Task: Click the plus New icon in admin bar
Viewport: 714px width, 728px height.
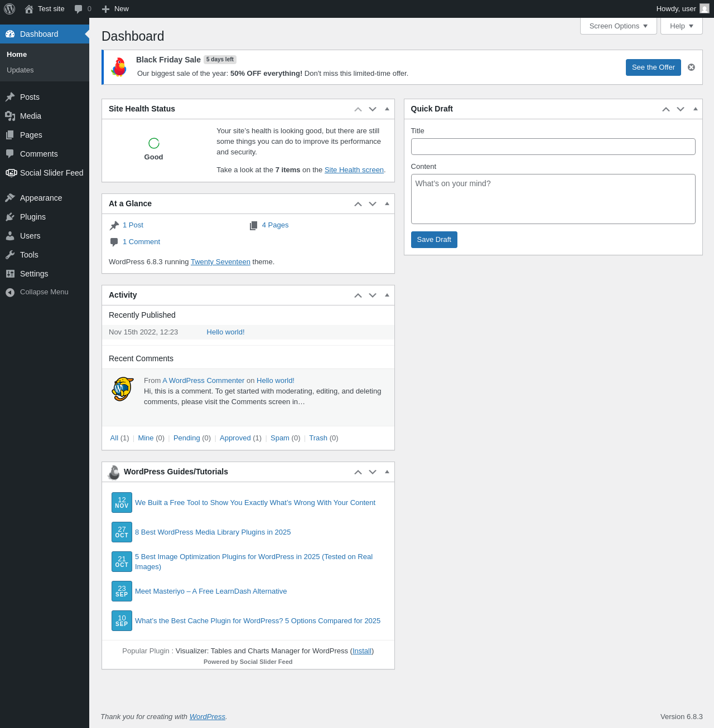Action: pyautogui.click(x=105, y=9)
